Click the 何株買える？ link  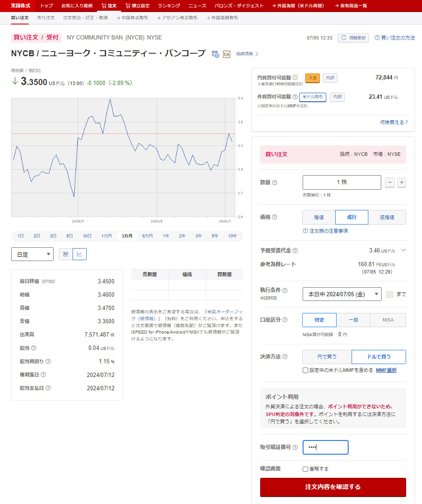pyautogui.click(x=394, y=122)
